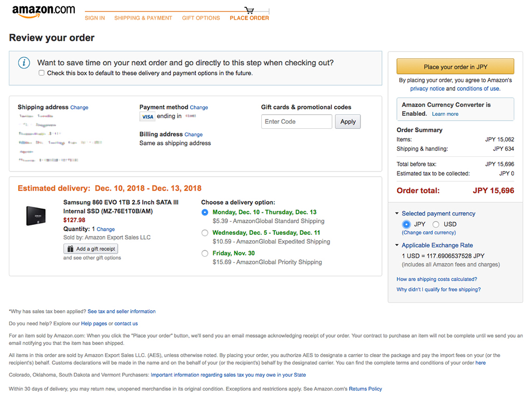
Task: Choose USD as payment currency
Action: click(436, 224)
